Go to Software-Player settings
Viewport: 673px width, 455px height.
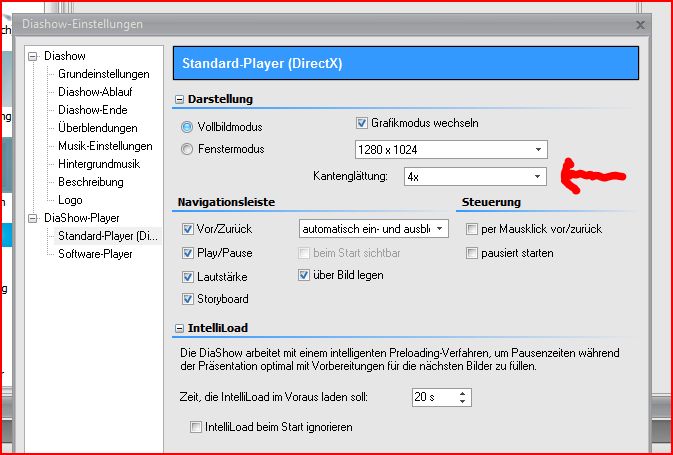point(95,254)
